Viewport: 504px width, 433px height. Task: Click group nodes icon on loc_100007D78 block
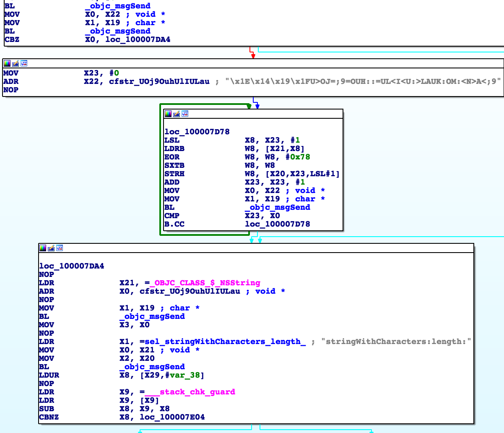tap(185, 114)
